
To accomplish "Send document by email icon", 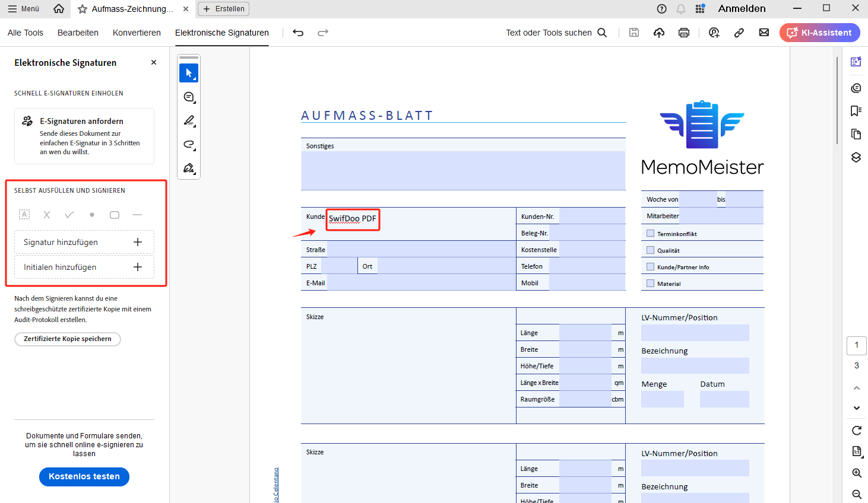I will coord(764,33).
